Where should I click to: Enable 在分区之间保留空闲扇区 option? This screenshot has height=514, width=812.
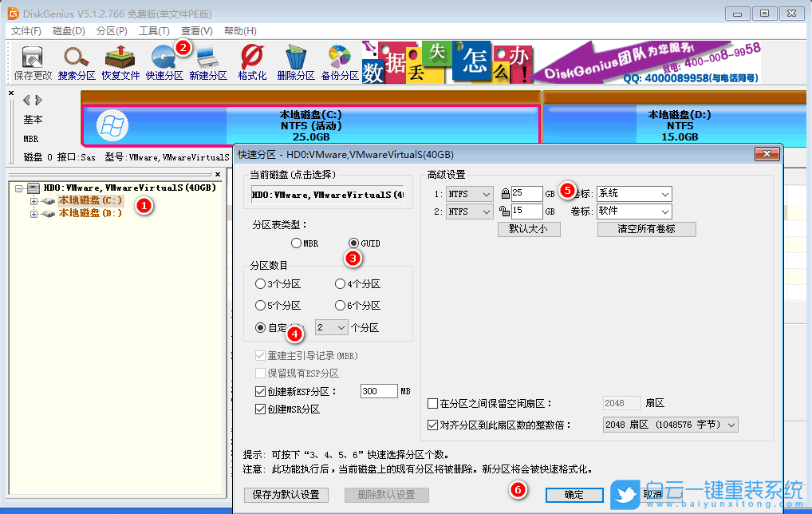(x=432, y=403)
